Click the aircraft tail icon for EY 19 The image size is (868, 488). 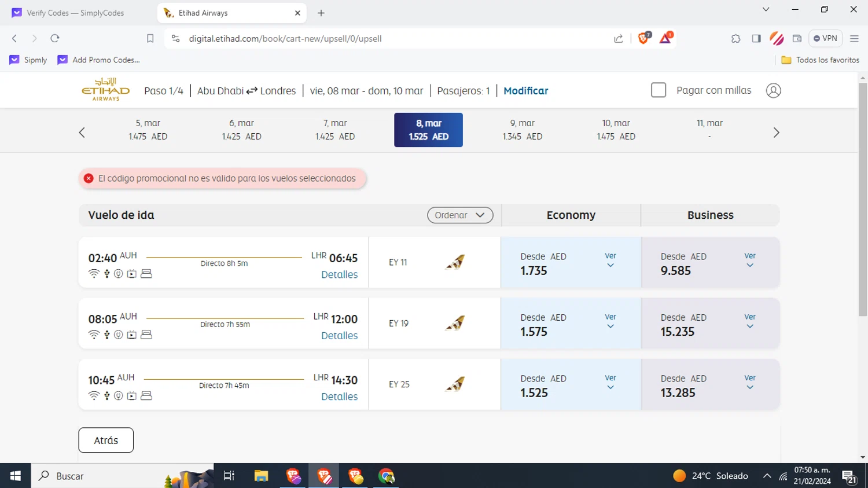coord(455,323)
